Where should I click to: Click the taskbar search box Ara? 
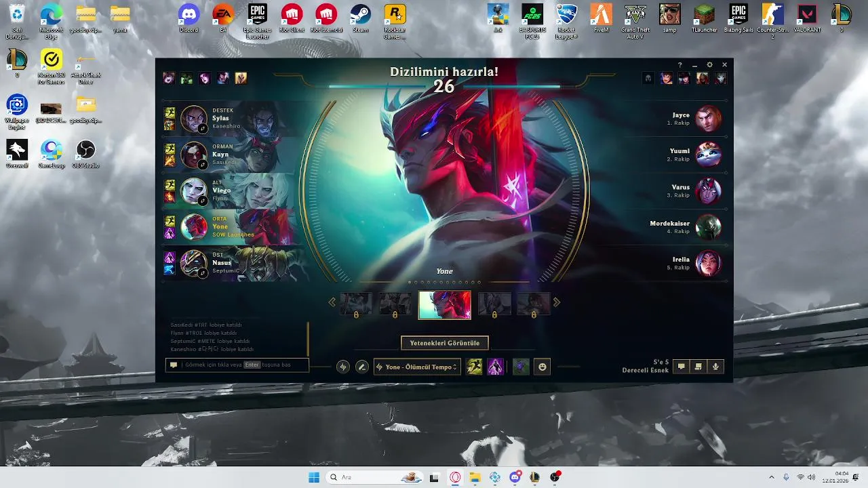[x=374, y=477]
